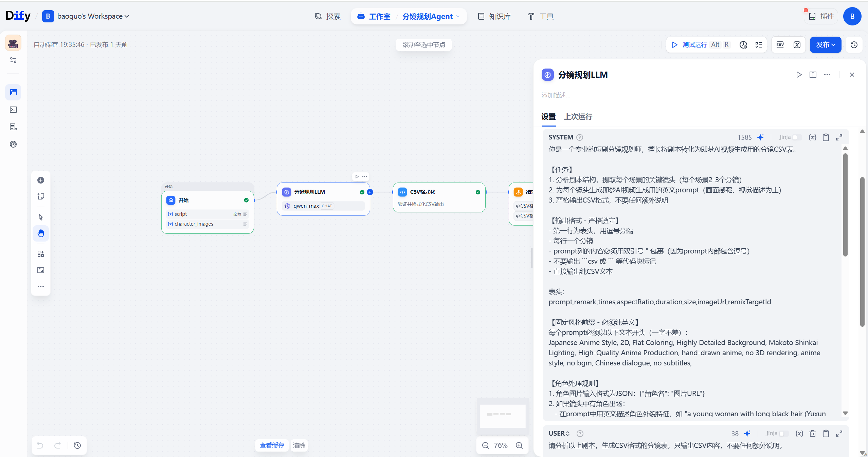The image size is (868, 457).
Task: Open the run history clock icon in the top toolbar
Action: click(743, 45)
